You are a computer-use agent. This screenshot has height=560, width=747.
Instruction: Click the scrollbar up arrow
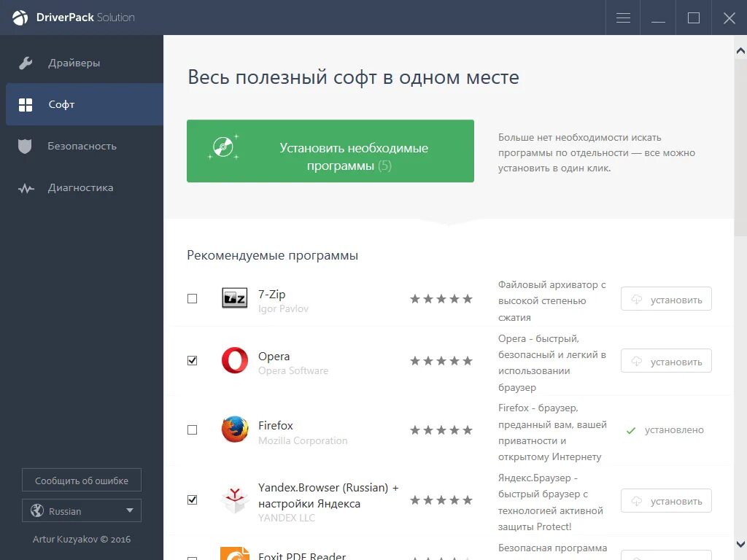click(x=740, y=50)
